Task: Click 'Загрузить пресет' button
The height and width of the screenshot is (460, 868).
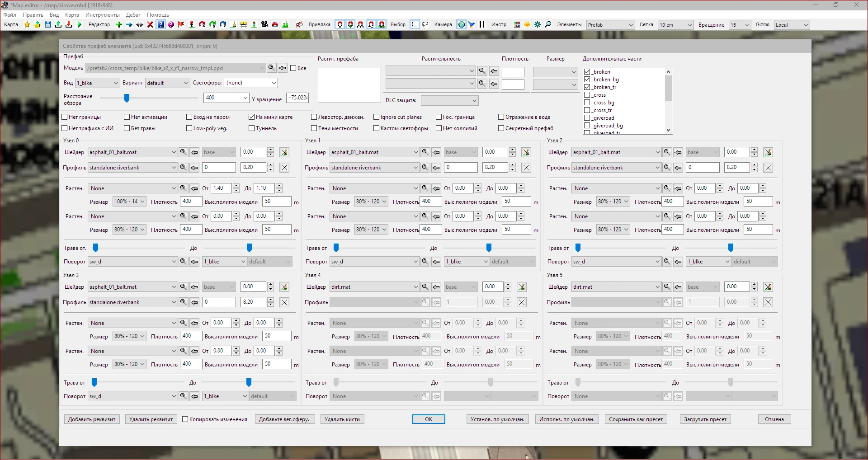Action: click(x=705, y=419)
